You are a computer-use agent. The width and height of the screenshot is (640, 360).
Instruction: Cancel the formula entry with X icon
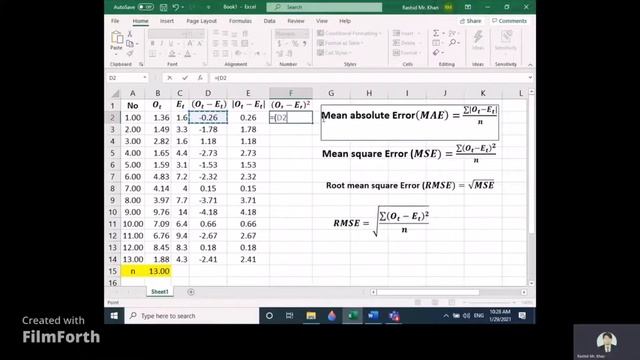pyautogui.click(x=170, y=78)
